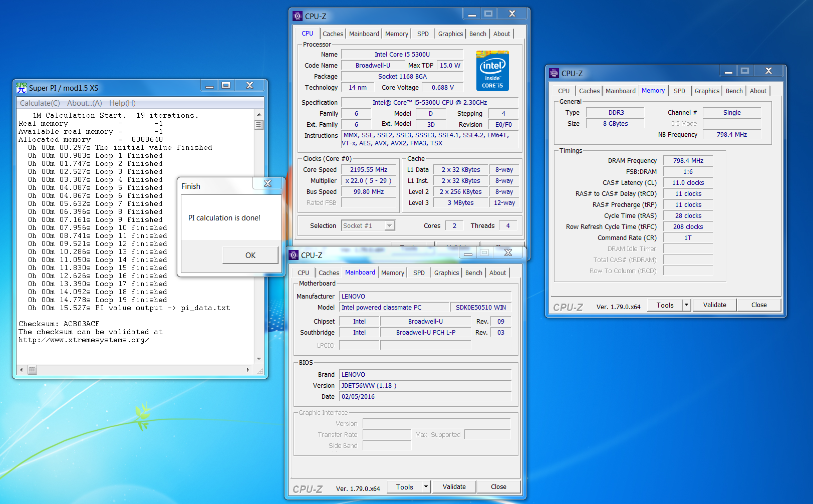Click the Level 3 cache 3 MBytes value

coord(461,203)
